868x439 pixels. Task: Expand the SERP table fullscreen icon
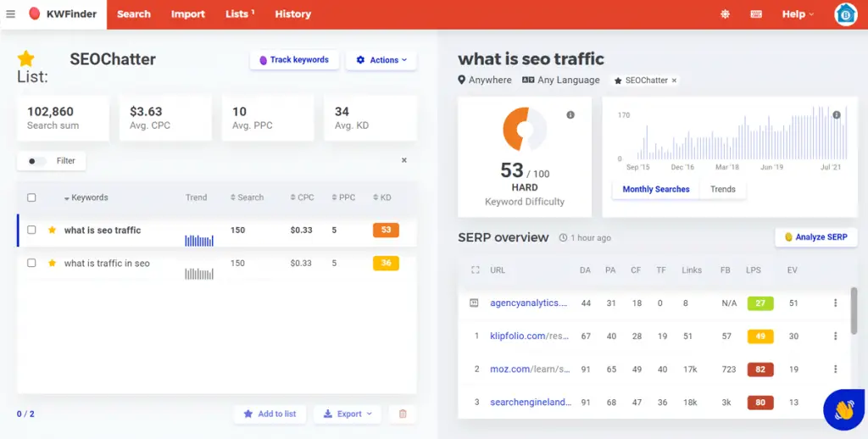pyautogui.click(x=475, y=270)
